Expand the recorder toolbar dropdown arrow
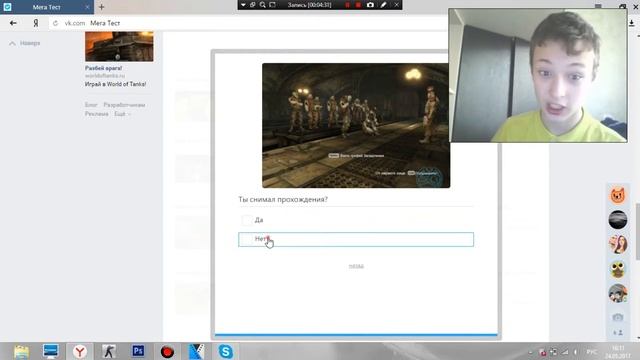The height and width of the screenshot is (360, 640). click(x=243, y=5)
